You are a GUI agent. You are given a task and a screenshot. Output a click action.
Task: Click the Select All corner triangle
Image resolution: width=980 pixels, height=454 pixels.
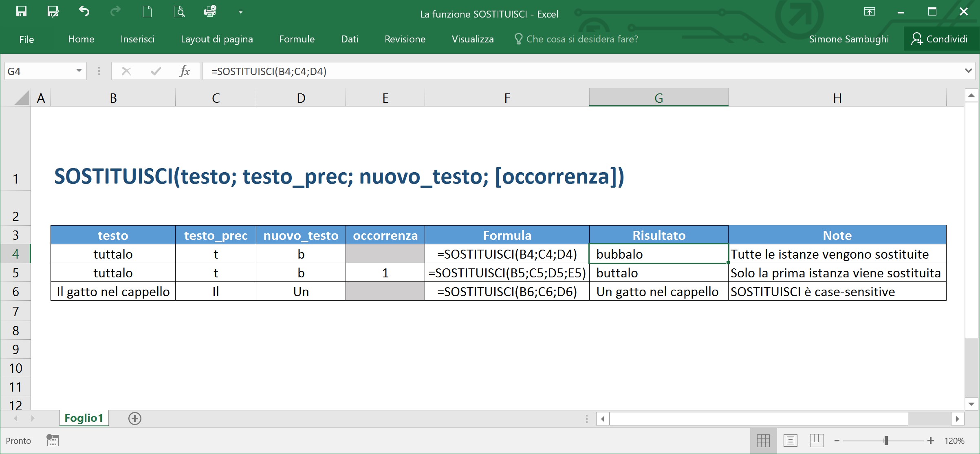[22, 97]
